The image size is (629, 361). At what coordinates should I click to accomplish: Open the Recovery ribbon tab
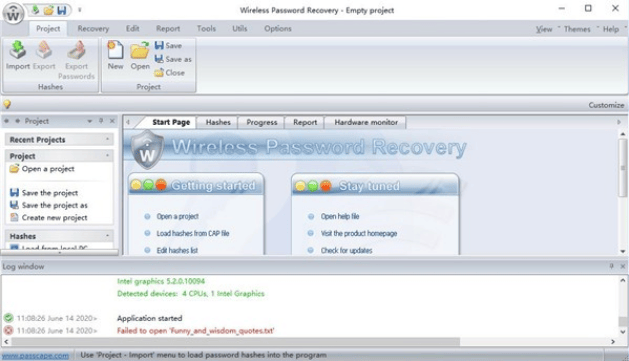coord(93,28)
